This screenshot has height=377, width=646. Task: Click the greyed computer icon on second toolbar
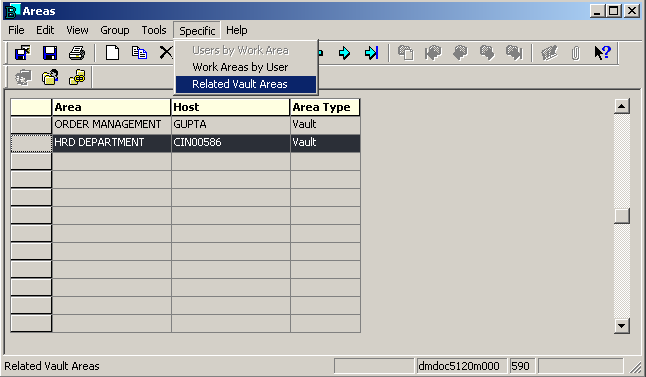23,77
